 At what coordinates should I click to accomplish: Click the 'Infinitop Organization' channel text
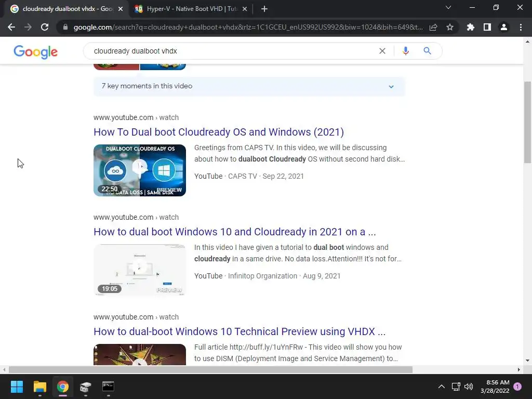tap(262, 276)
